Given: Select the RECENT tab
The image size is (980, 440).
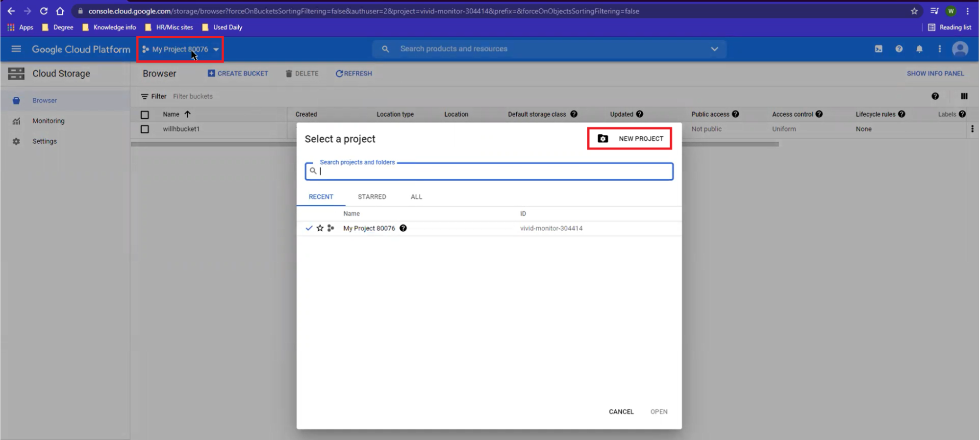Looking at the screenshot, I should pos(321,197).
